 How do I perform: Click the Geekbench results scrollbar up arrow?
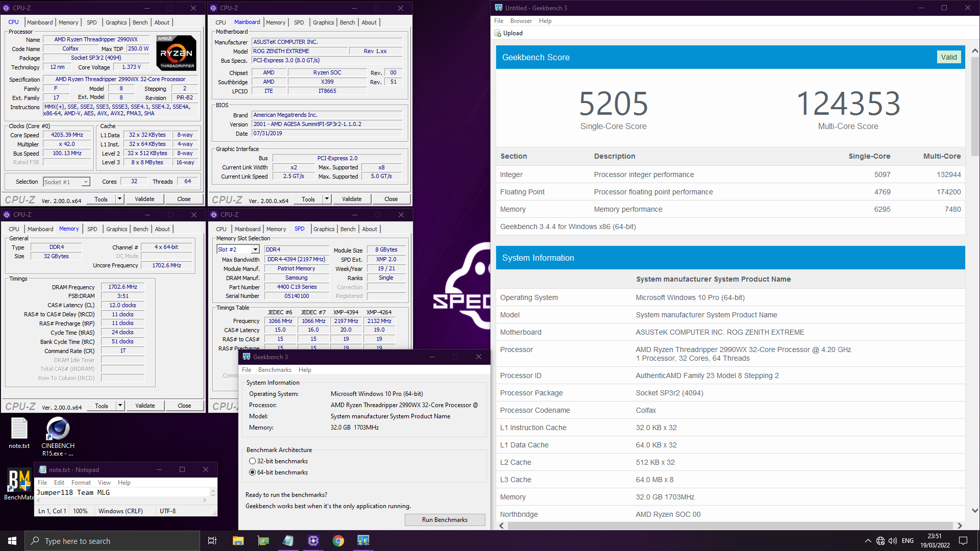[974, 51]
